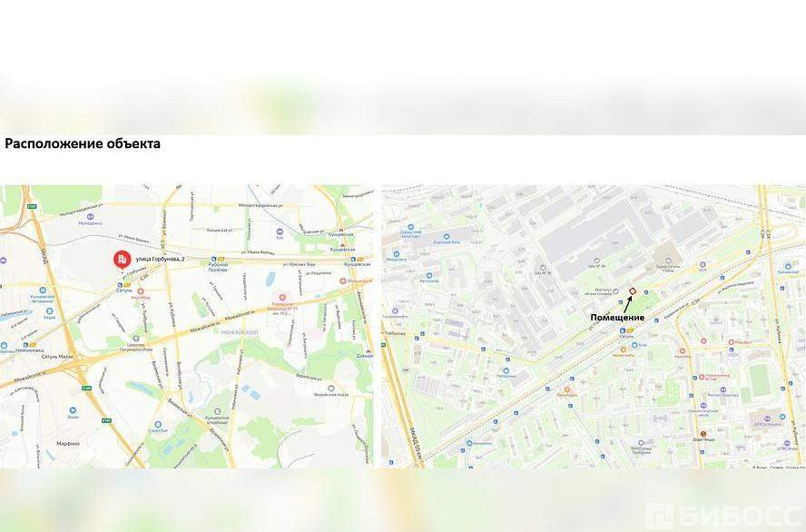
Task: Click the 'Расположение объекта' heading
Action: pyautogui.click(x=83, y=143)
